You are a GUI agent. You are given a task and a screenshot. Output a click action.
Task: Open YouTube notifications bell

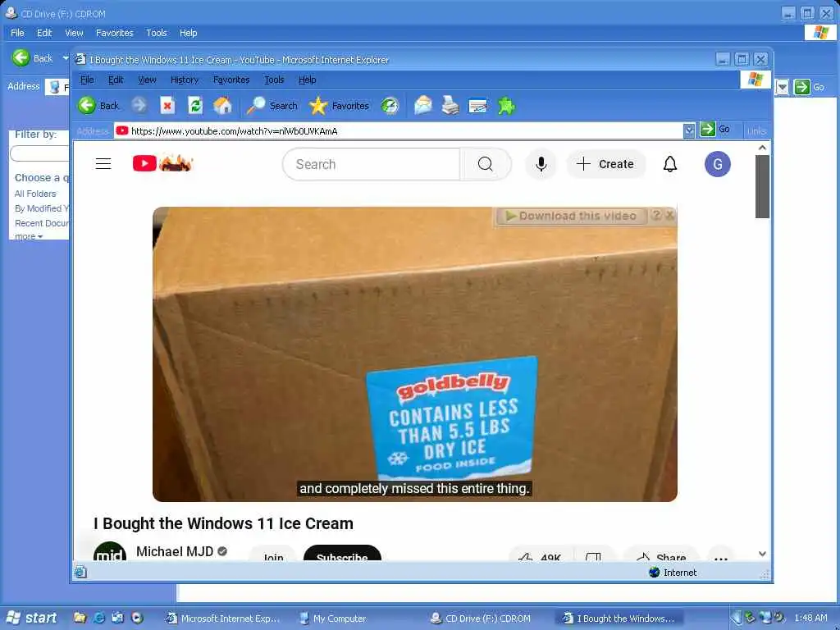[x=670, y=164]
